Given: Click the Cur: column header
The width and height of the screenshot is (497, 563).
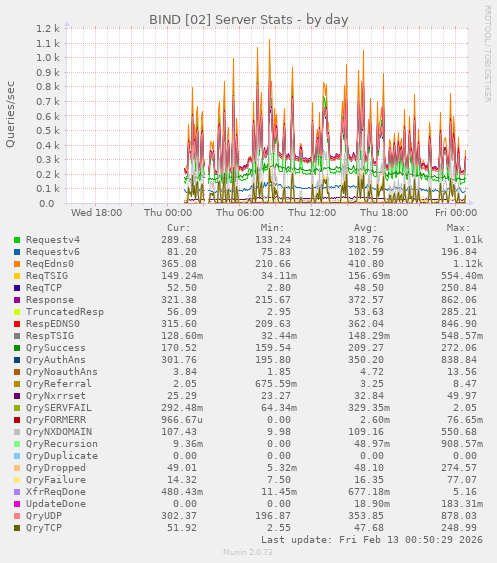Looking at the screenshot, I should (178, 228).
